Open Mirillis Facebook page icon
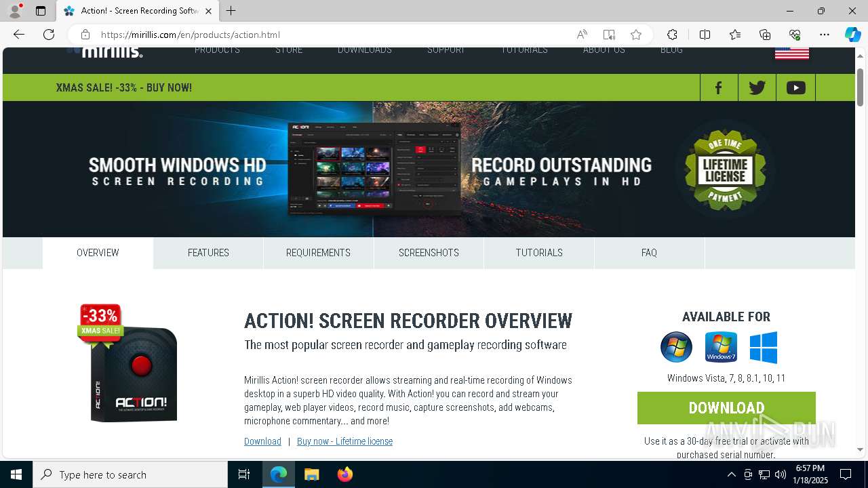The width and height of the screenshot is (868, 488). point(719,88)
